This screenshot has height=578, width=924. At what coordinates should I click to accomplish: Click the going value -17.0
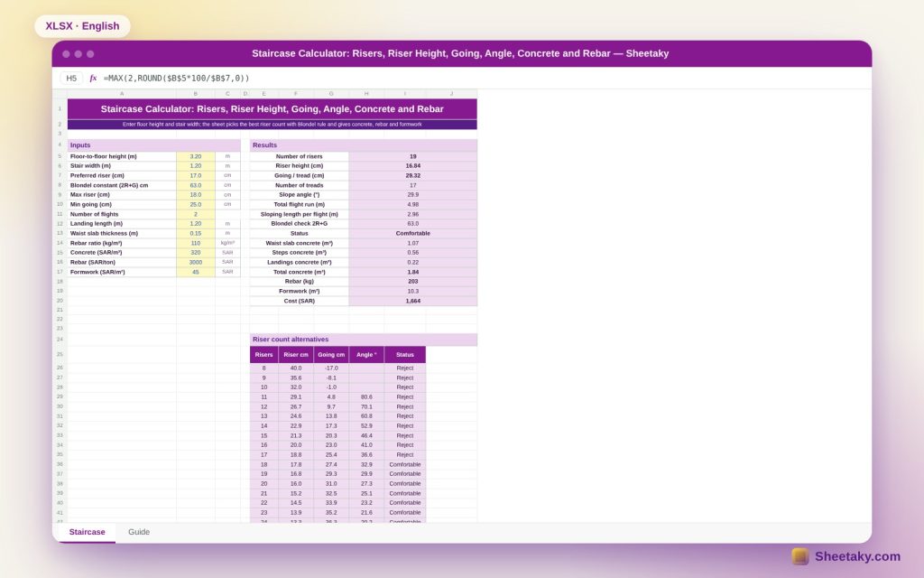coord(331,368)
